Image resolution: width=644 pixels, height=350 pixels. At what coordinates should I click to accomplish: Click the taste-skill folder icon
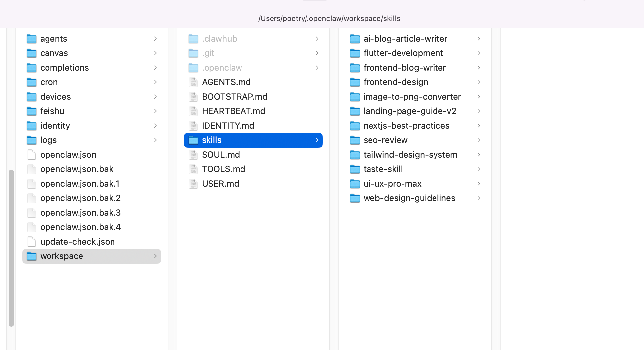[355, 169]
